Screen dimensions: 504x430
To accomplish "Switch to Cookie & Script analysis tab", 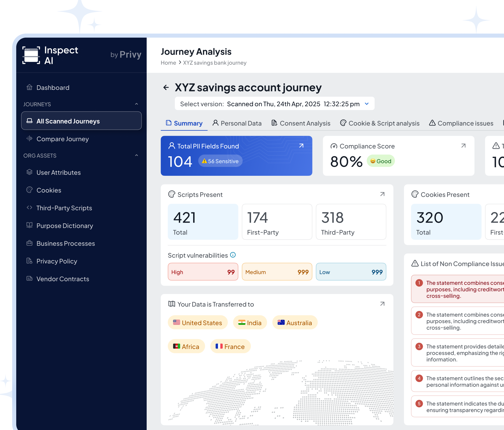I will [x=380, y=123].
